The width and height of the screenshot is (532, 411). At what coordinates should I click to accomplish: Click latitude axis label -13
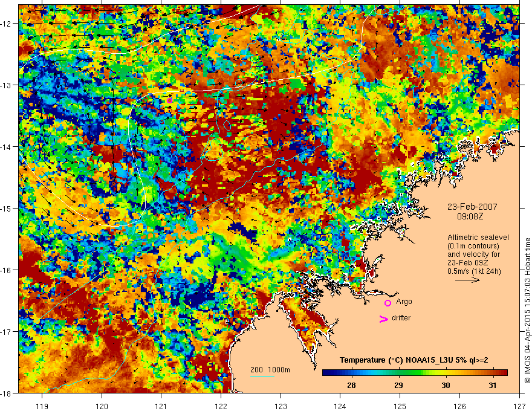6,85
